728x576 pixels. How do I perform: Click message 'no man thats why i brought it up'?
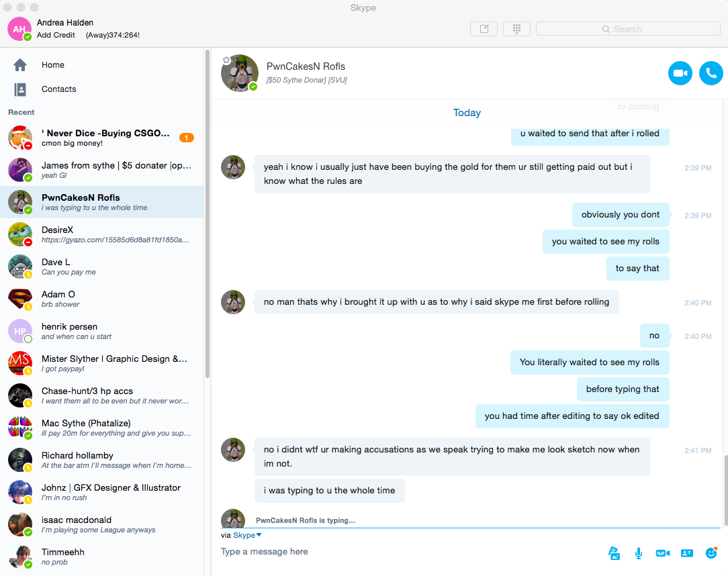[x=437, y=302]
